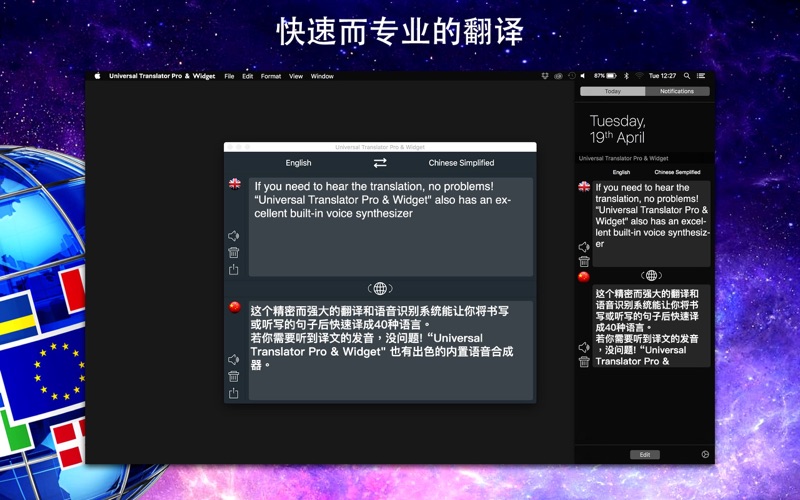Screen dimensions: 800x500
Task: Open the Apple menu
Action: tap(97, 76)
